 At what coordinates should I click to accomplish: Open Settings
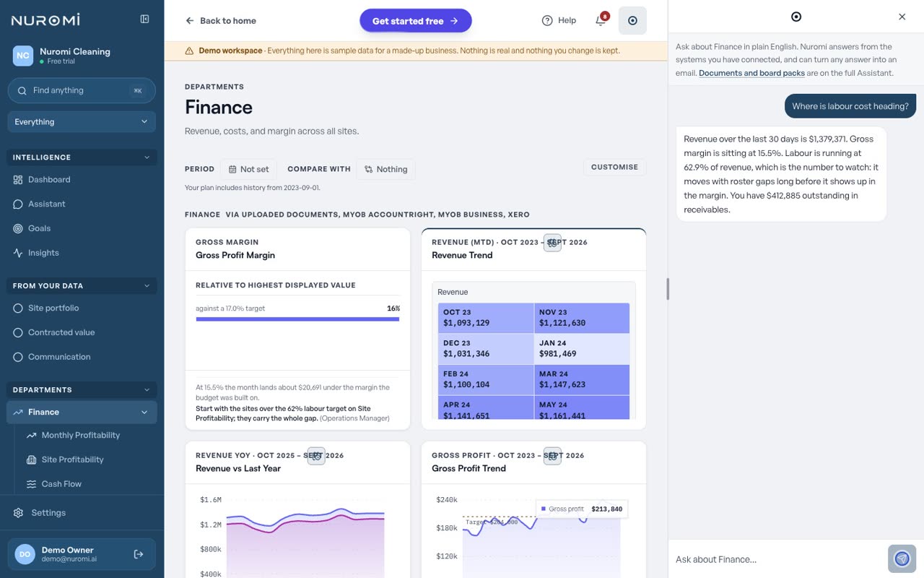click(x=82, y=512)
